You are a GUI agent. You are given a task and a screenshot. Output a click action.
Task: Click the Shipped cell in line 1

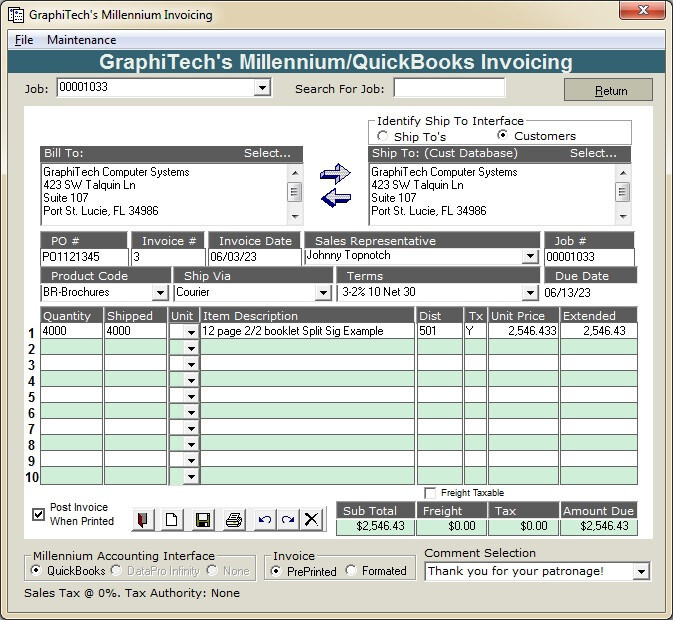pos(135,331)
